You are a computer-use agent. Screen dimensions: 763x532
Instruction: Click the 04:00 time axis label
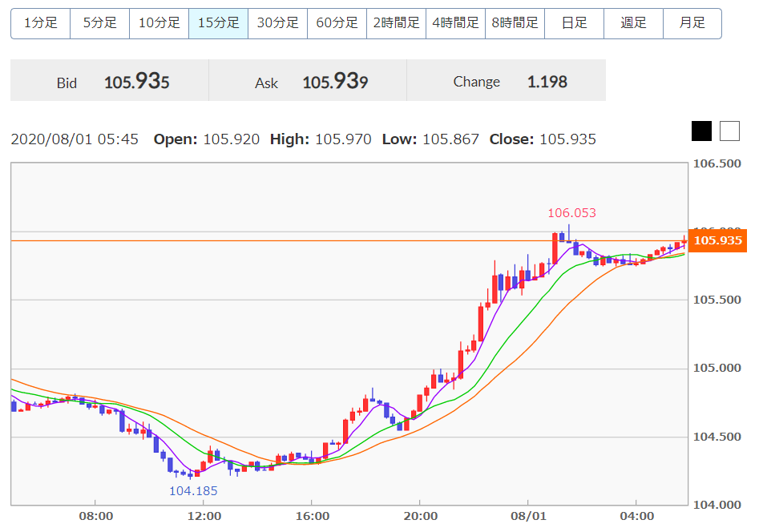click(x=637, y=516)
